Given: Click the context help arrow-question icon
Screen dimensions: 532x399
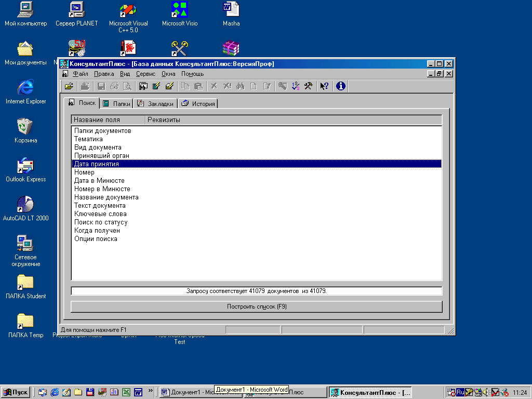Looking at the screenshot, I should (324, 86).
